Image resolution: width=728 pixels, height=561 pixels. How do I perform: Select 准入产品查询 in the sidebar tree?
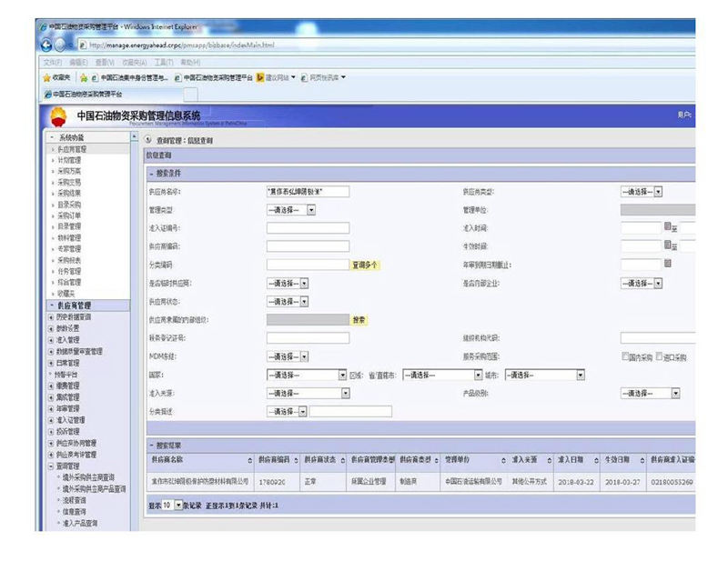click(80, 524)
